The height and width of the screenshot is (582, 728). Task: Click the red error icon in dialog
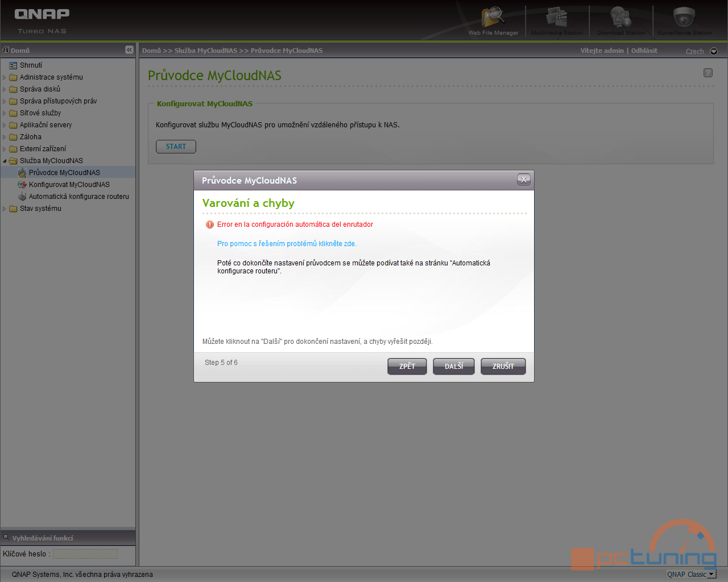tap(210, 225)
